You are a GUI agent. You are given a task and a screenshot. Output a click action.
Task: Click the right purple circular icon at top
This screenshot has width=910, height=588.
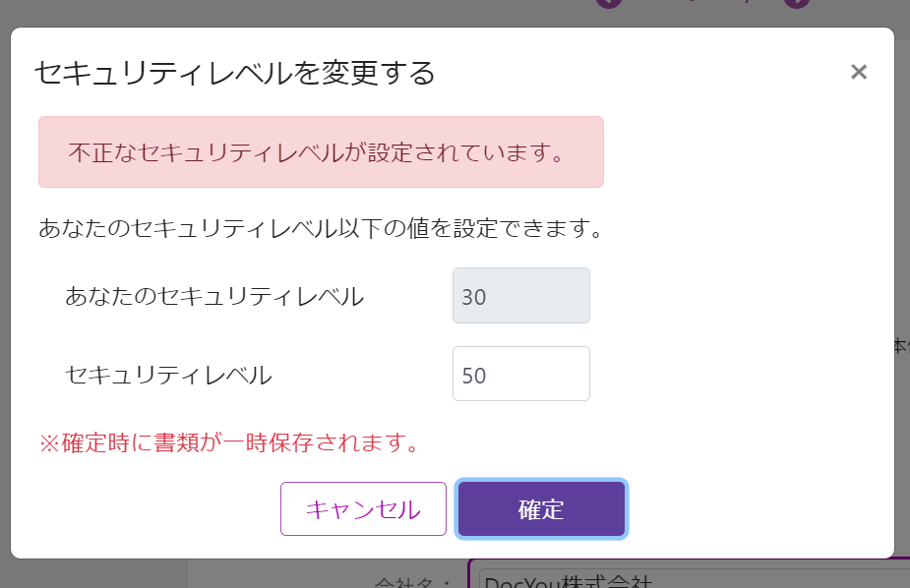[x=797, y=3]
